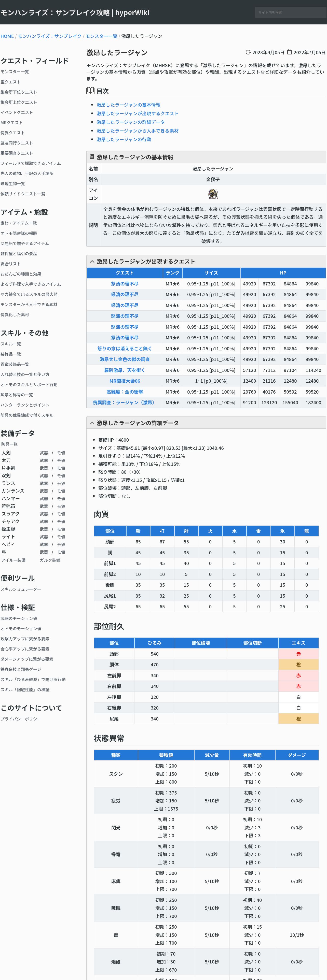Viewport: 327px width, 980px height.
Task: Open sidebar イベントクエスト link
Action: pos(17,112)
